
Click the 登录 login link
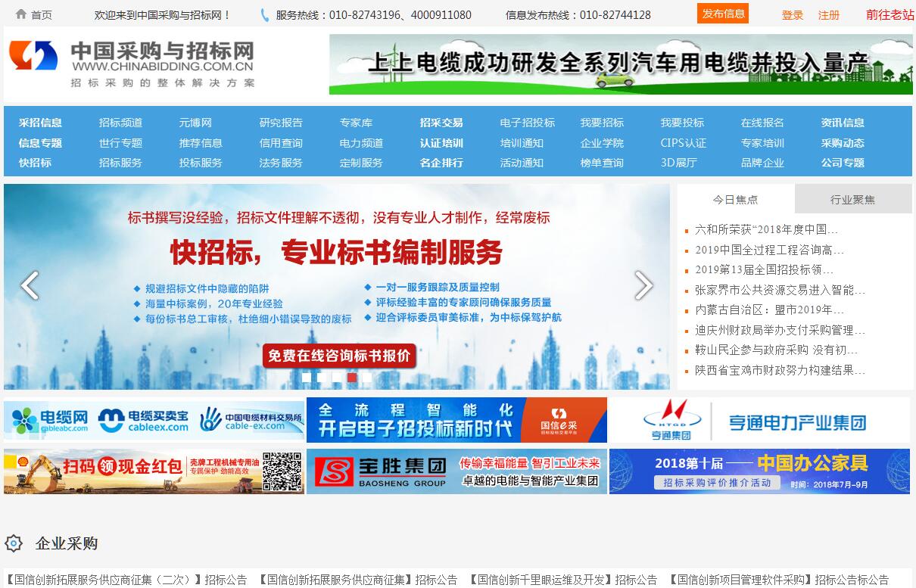pos(793,15)
